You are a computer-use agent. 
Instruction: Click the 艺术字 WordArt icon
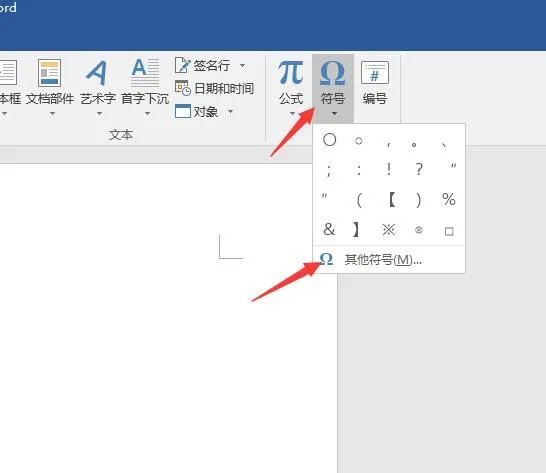coord(97,73)
